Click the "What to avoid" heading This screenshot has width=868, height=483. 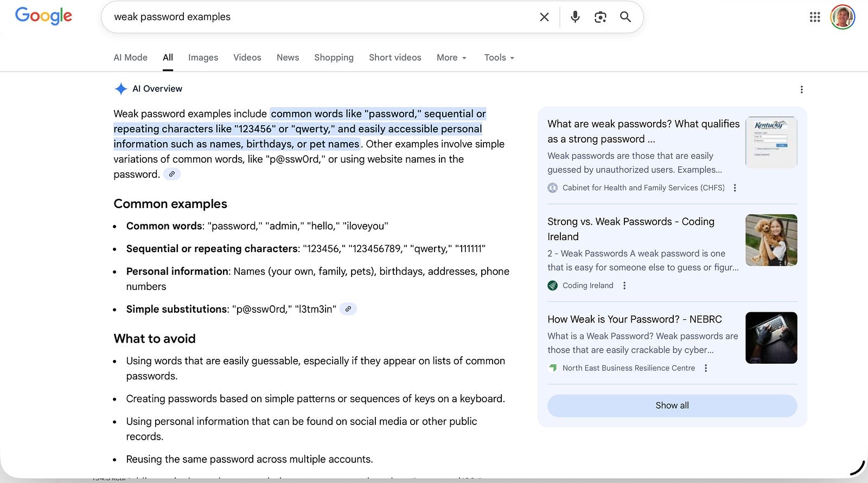tap(155, 339)
